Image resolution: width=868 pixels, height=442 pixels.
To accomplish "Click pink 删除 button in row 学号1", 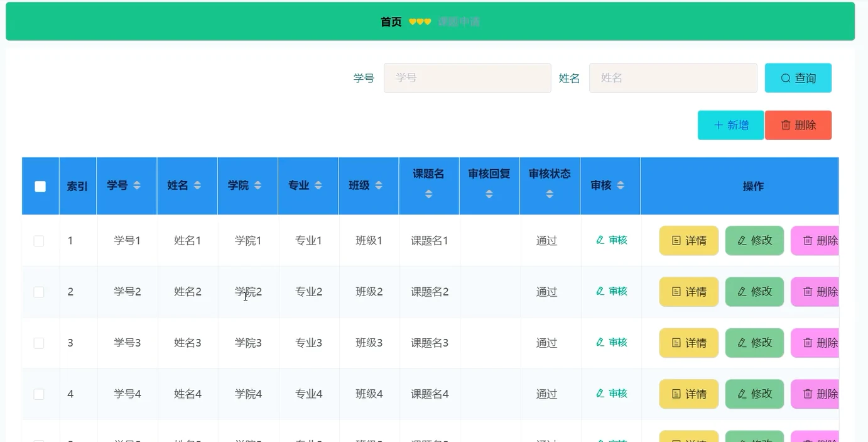I will click(815, 241).
